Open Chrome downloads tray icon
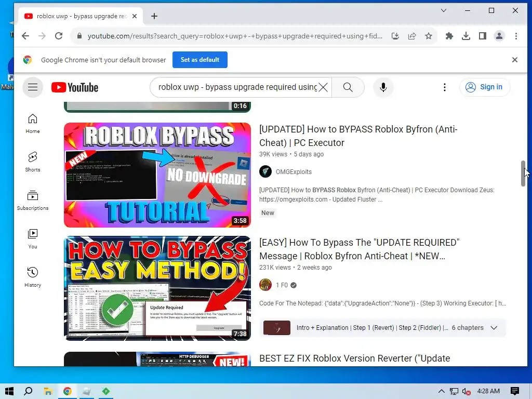This screenshot has height=399, width=532. pos(466,36)
